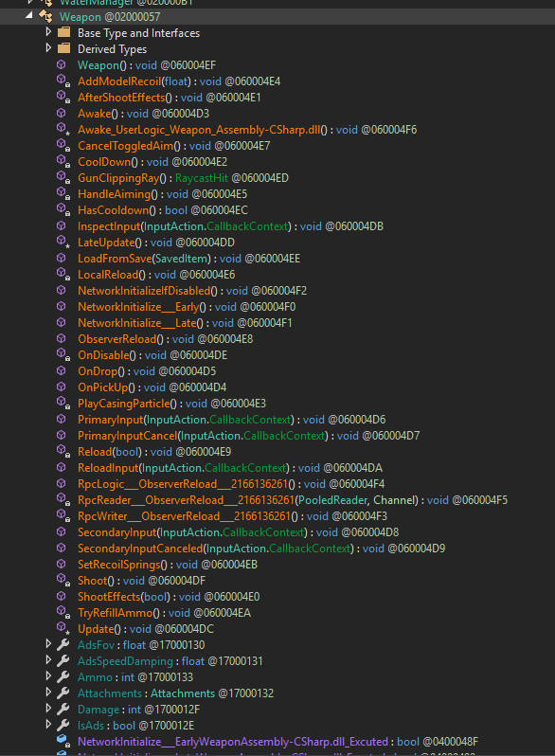Expand the IsAds property
Viewport: 555px width, 756px height.
[x=48, y=725]
